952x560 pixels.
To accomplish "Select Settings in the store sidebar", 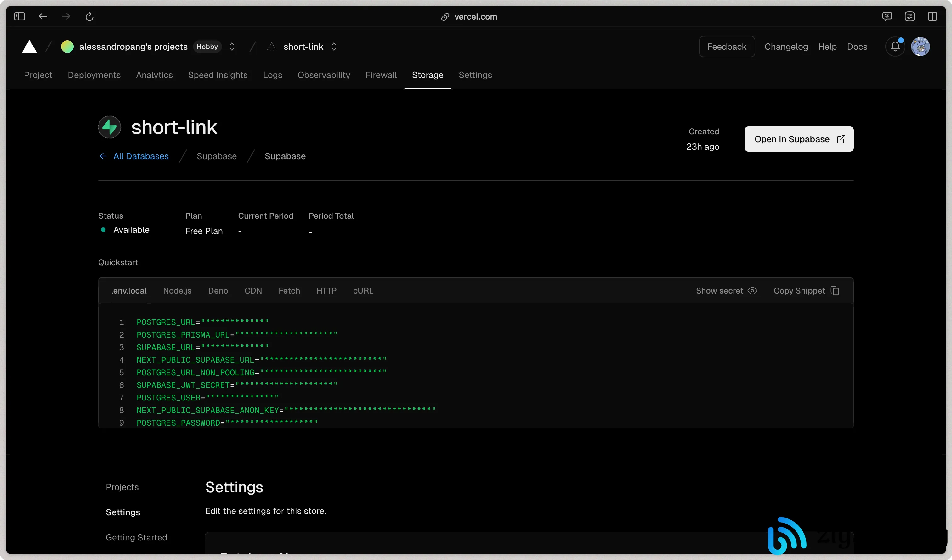I will tap(123, 512).
